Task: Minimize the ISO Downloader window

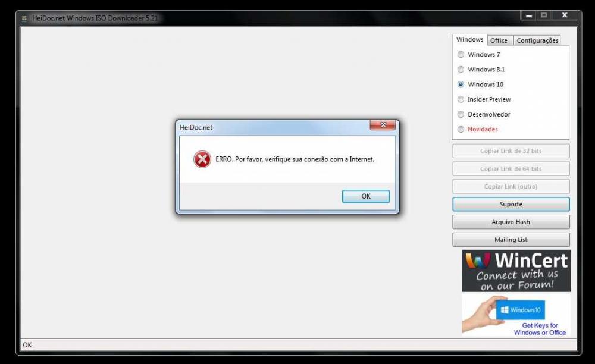Action: tap(529, 15)
